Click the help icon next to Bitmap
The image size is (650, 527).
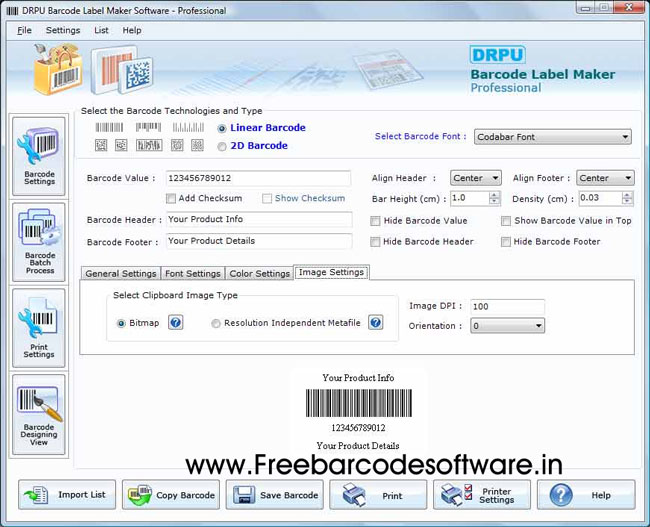point(175,322)
